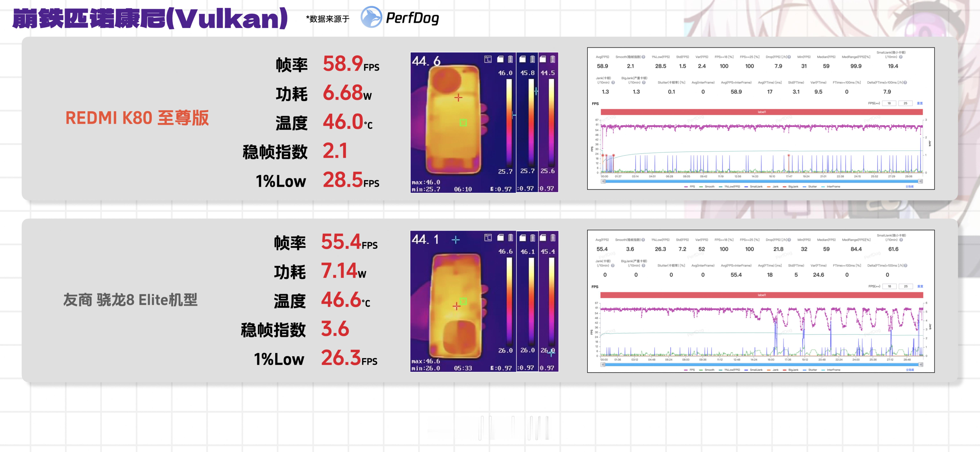Open Drop(FPS) help icon in 骁龙8 Elite chart
Viewport: 980px width, 452px height.
click(x=789, y=240)
